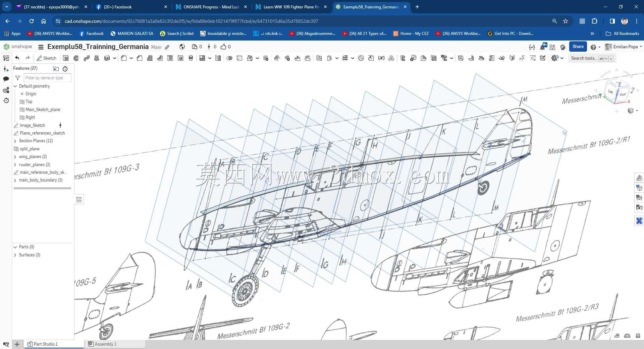Open the All Bookmarks folder
644x349 pixels.
(x=623, y=34)
